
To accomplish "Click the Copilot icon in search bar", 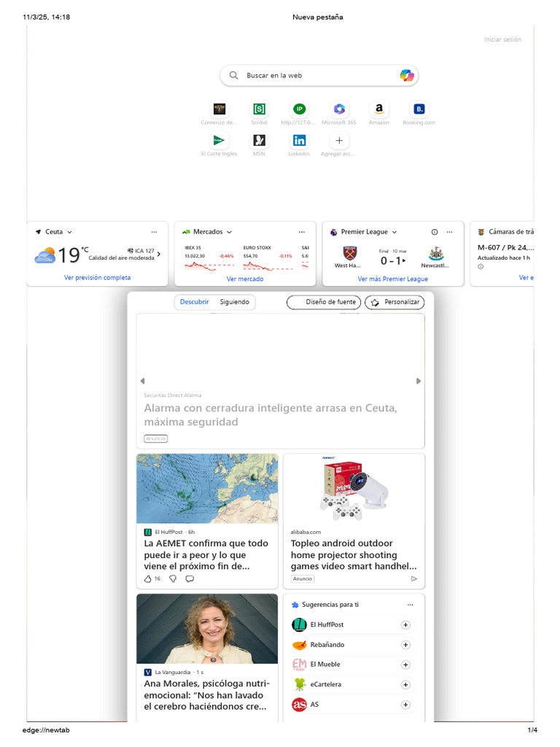I will [x=406, y=75].
